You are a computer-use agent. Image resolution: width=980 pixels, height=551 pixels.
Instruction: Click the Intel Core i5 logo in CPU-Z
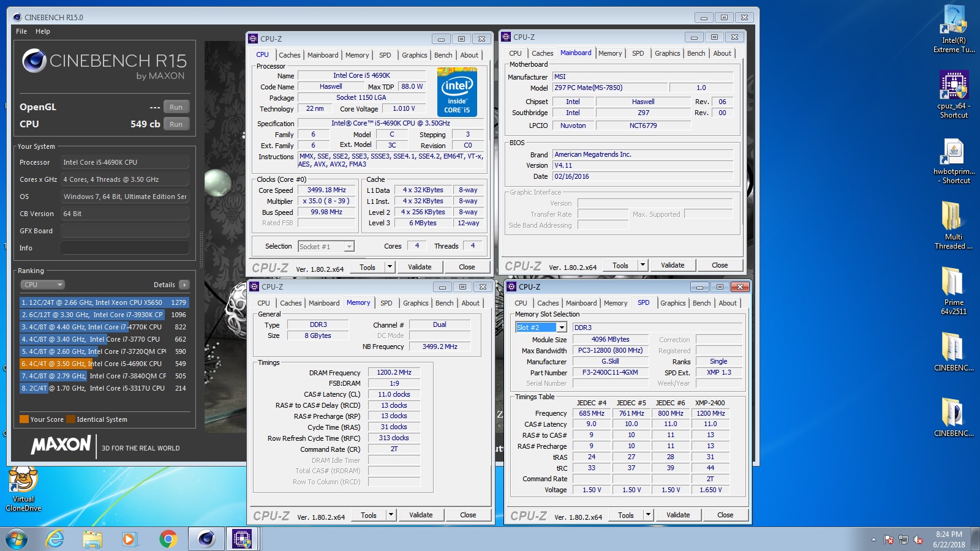pyautogui.click(x=457, y=92)
